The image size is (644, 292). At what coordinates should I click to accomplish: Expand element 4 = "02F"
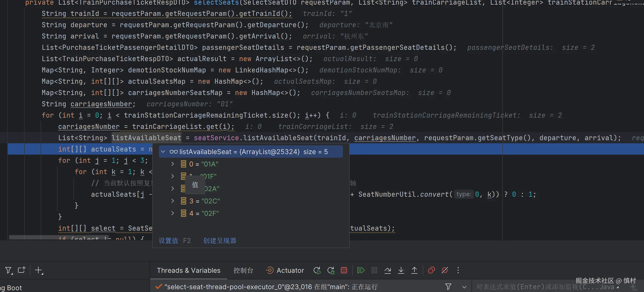point(173,213)
